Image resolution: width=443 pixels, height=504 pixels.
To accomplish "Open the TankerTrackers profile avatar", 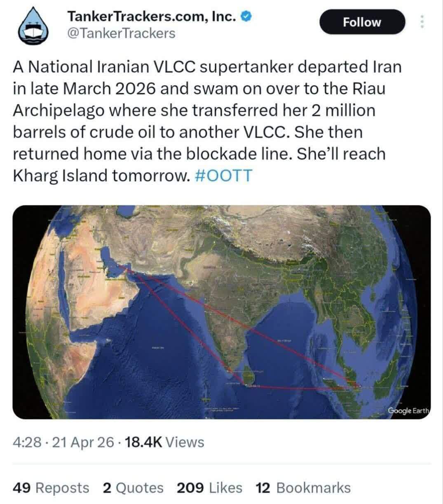I will click(x=35, y=25).
